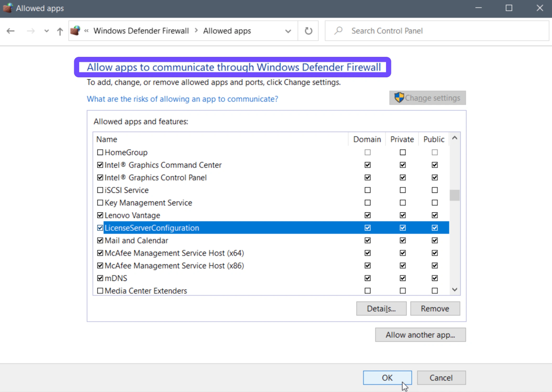Go up one level arrow
The height and width of the screenshot is (392, 552).
coord(60,31)
